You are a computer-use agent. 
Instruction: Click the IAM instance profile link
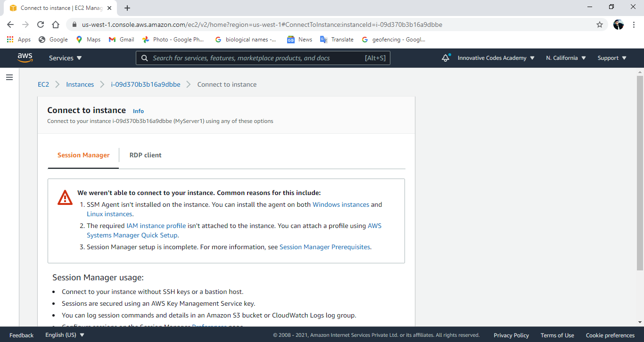[x=155, y=225]
